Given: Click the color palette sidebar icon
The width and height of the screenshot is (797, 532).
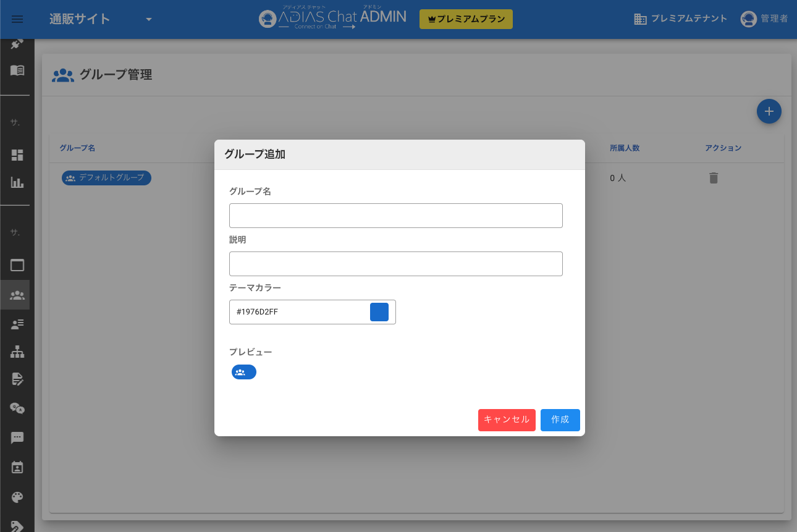Looking at the screenshot, I should pos(17,497).
